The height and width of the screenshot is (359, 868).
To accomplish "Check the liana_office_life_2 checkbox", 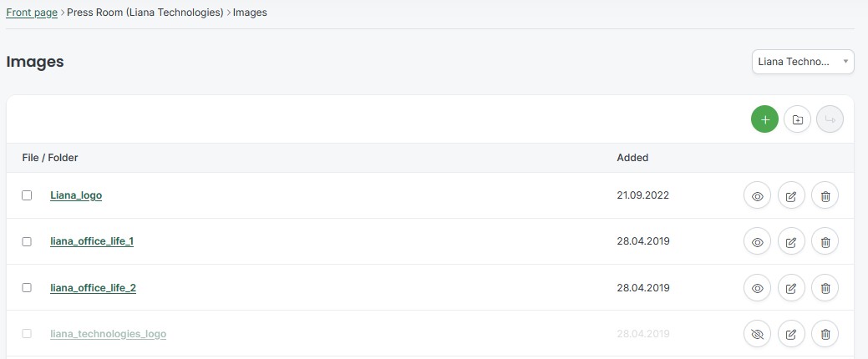I will tap(27, 288).
